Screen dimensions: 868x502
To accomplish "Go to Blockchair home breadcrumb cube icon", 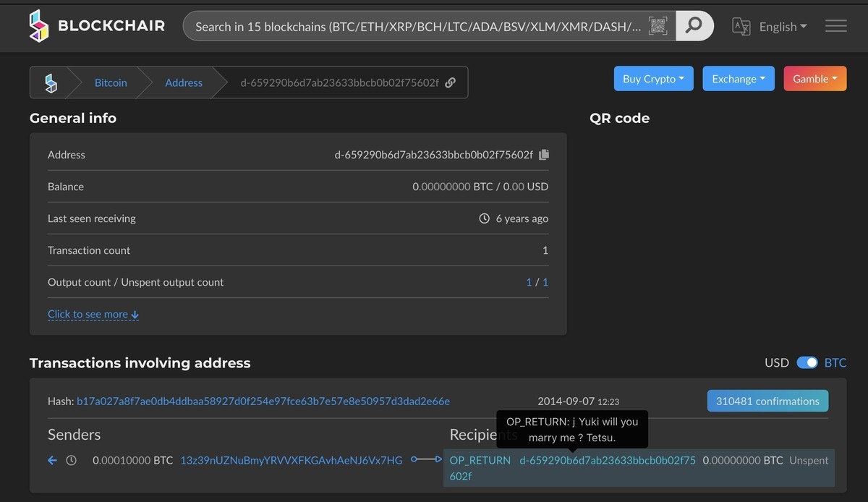I will [51, 82].
